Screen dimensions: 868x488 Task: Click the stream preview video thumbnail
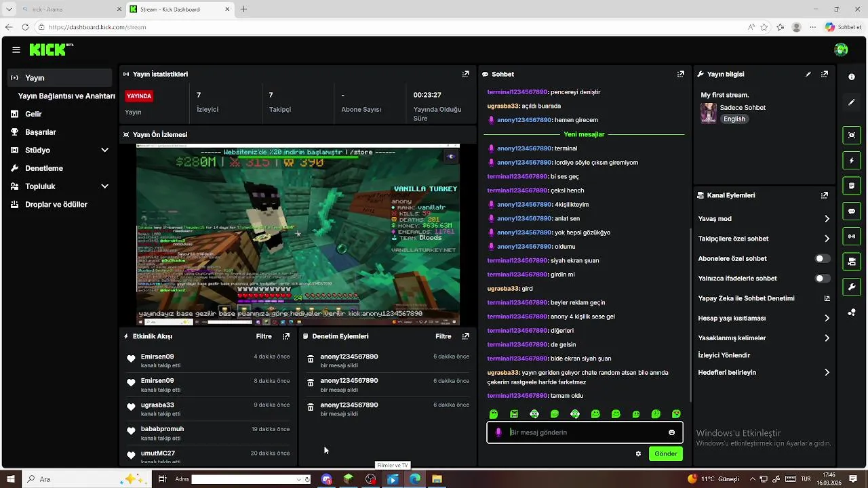click(x=298, y=235)
